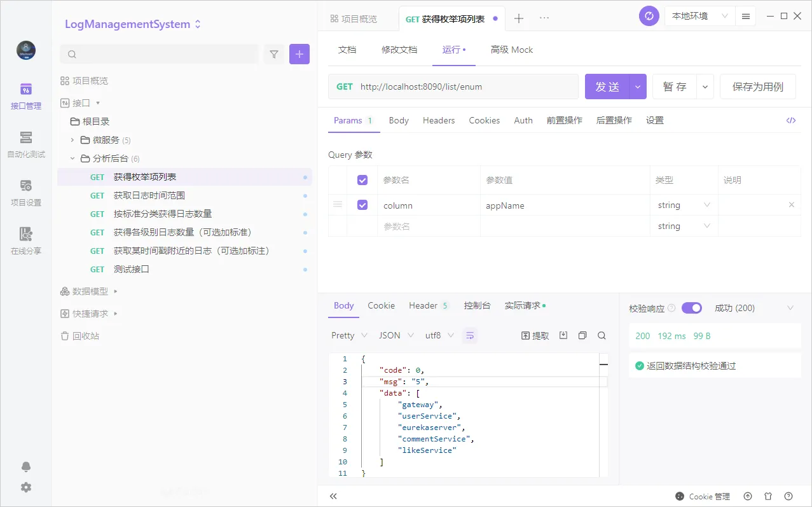
Task: Click the search icon in response toolbar
Action: [602, 335]
